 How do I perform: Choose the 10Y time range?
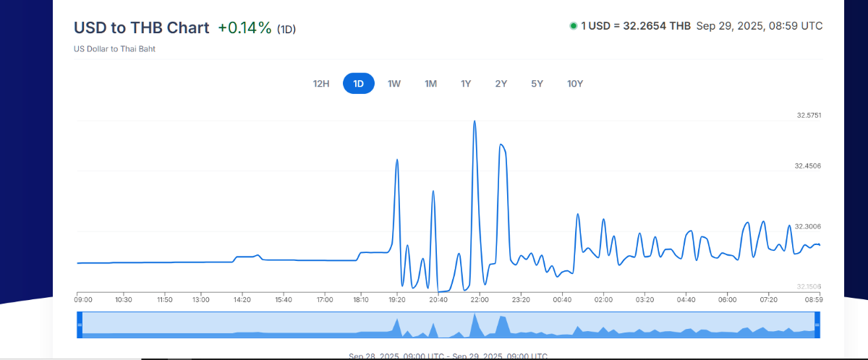click(x=575, y=84)
